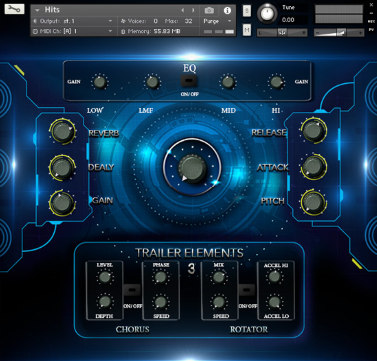The width and height of the screenshot is (377, 361).
Task: Click the TRAILER ELEMENTS title text
Action: point(189,253)
